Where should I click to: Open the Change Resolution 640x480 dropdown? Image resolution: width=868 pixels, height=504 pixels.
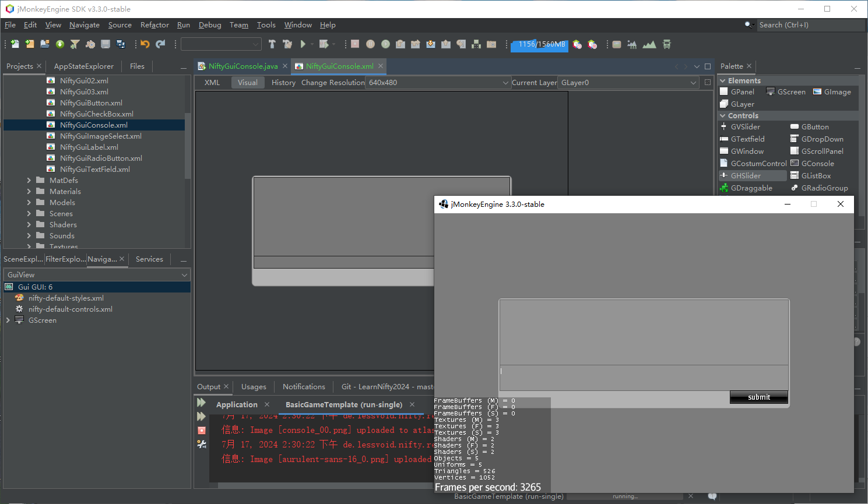click(438, 83)
